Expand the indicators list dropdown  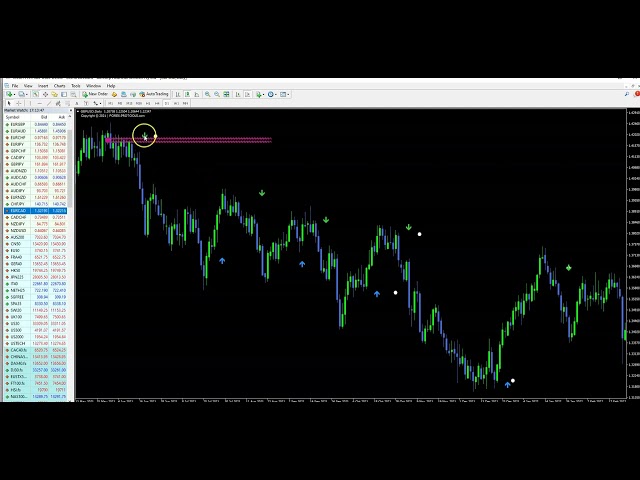tap(261, 94)
